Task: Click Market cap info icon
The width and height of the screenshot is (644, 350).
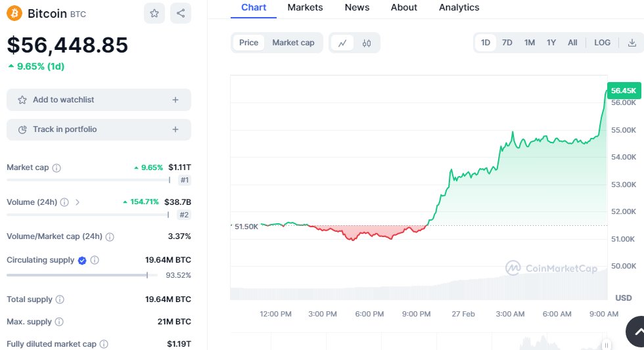Action: pos(57,168)
